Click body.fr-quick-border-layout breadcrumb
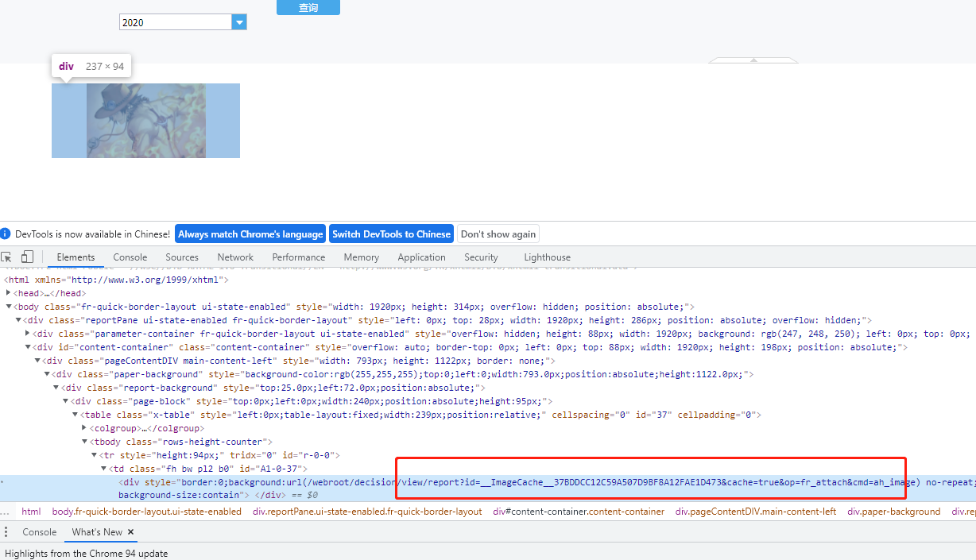This screenshot has width=976, height=560. pyautogui.click(x=146, y=512)
